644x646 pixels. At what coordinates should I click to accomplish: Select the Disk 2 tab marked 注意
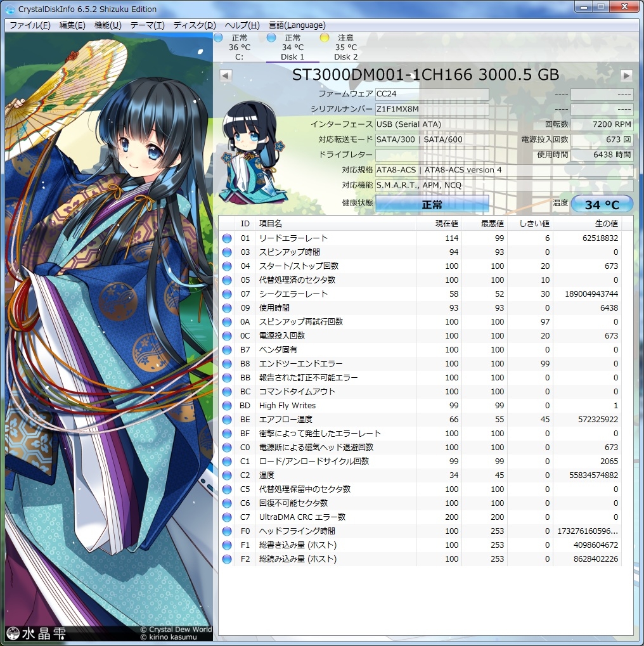[345, 47]
